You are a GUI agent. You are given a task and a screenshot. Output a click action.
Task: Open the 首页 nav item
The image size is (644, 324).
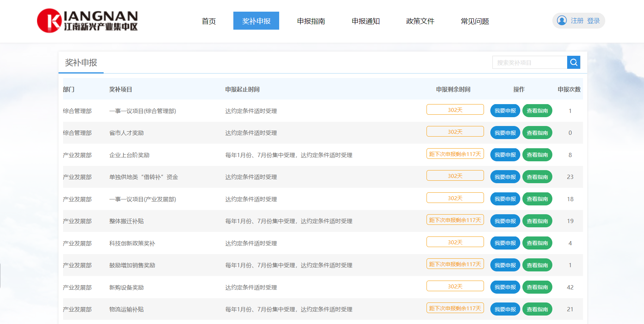coord(209,21)
